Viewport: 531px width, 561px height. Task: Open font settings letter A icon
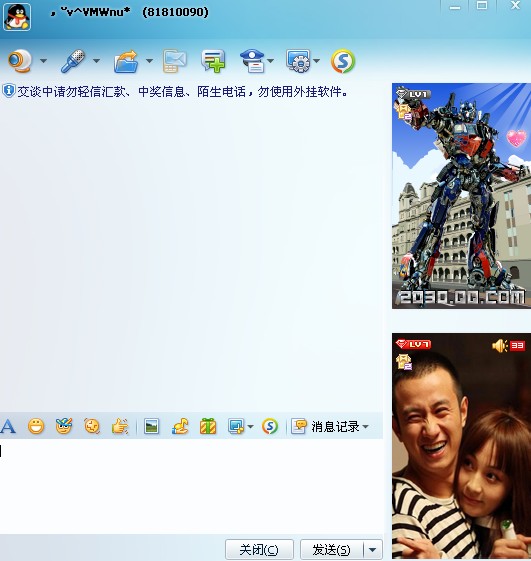(x=8, y=426)
